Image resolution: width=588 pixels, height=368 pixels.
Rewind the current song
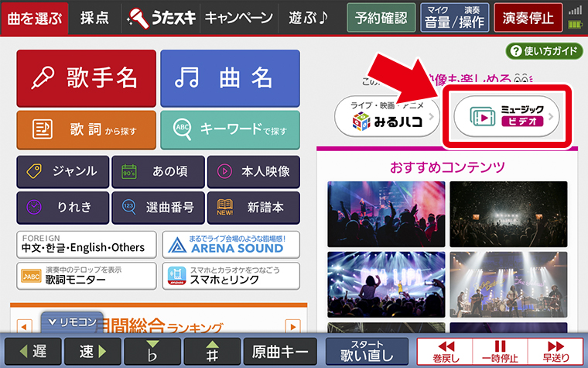(x=446, y=352)
